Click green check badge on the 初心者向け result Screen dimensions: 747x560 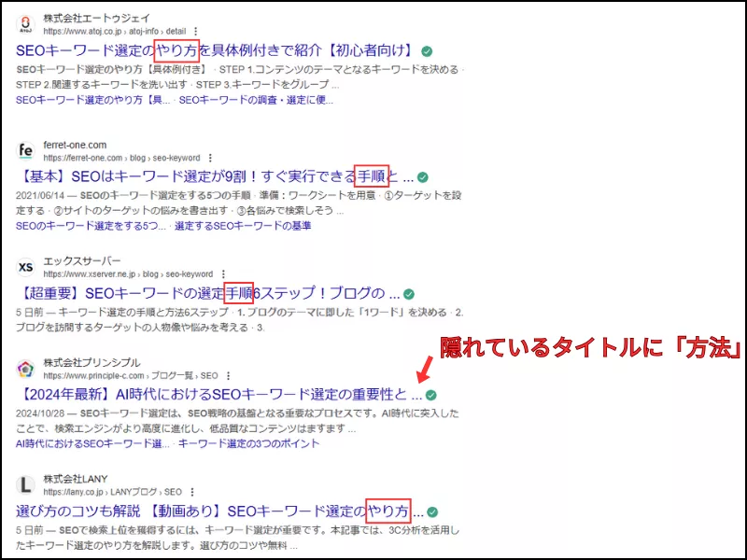tap(428, 51)
